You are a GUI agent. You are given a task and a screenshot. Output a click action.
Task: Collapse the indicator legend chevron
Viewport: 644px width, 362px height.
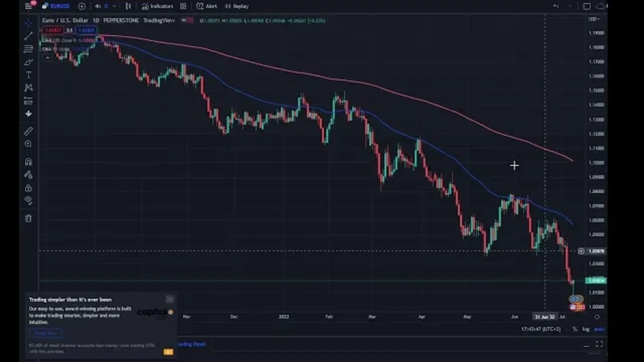coord(47,58)
